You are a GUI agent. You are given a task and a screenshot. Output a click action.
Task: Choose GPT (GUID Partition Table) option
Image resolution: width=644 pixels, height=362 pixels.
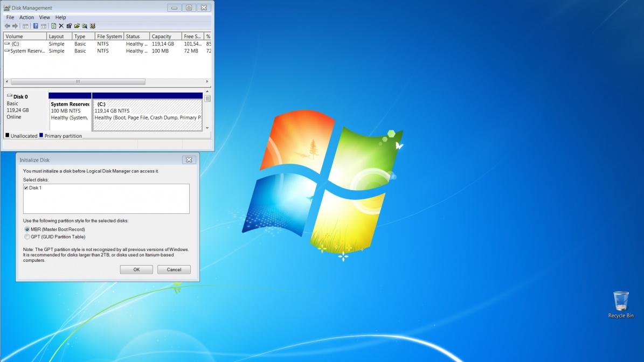(x=27, y=236)
